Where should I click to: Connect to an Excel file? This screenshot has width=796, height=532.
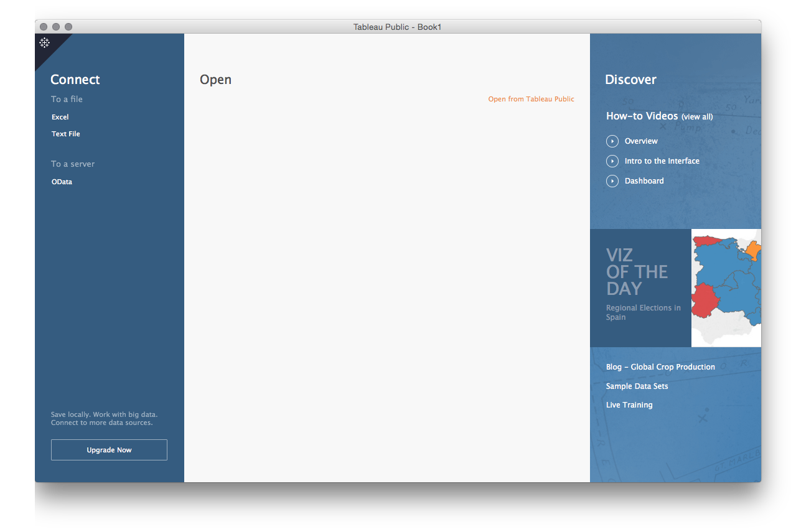60,117
